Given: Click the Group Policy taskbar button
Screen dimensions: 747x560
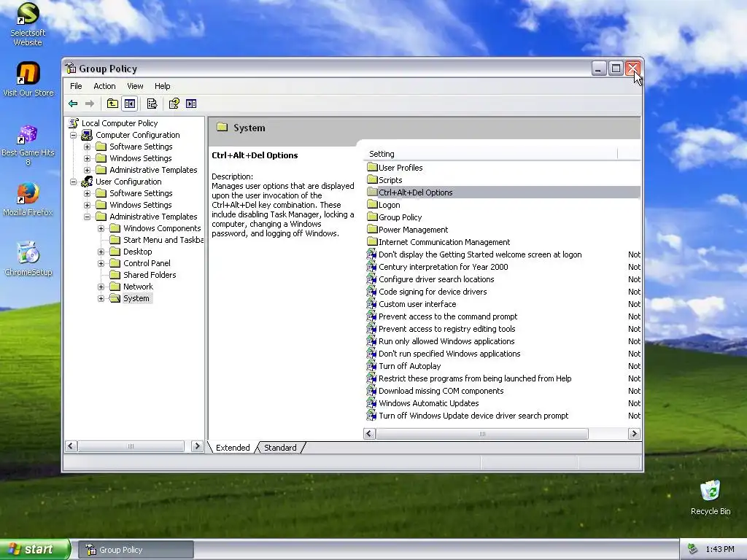Looking at the screenshot, I should point(136,550).
